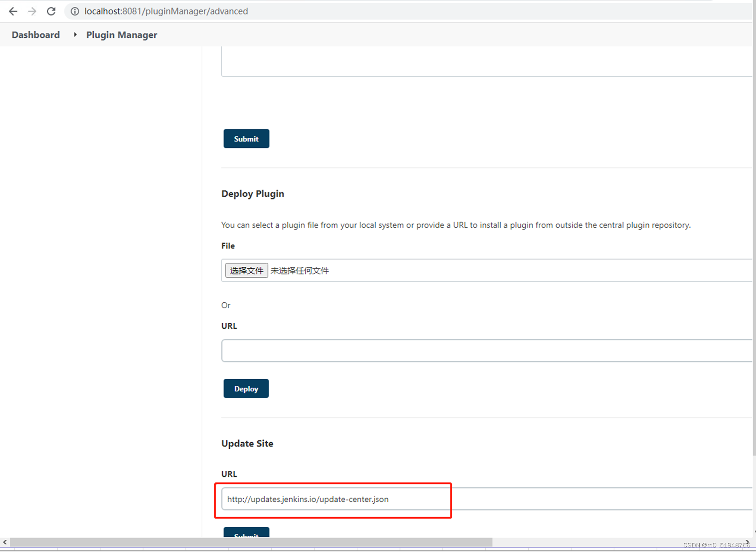
Task: Click the Submit button under Update Site
Action: tap(246, 533)
